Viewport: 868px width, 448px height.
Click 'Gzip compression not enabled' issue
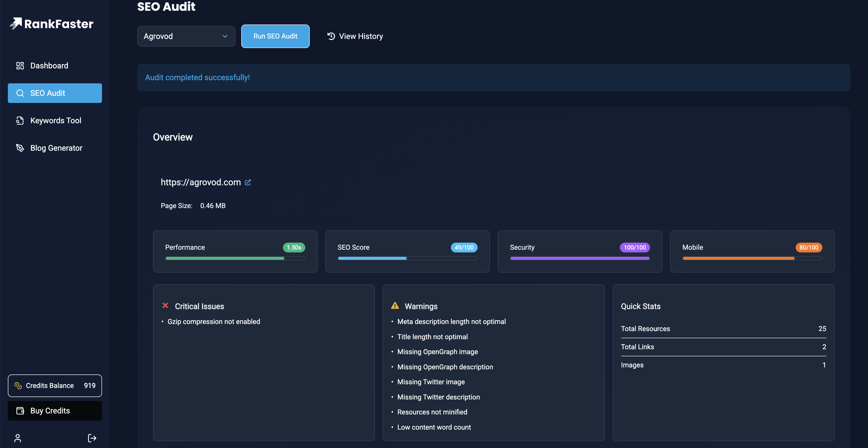coord(214,322)
